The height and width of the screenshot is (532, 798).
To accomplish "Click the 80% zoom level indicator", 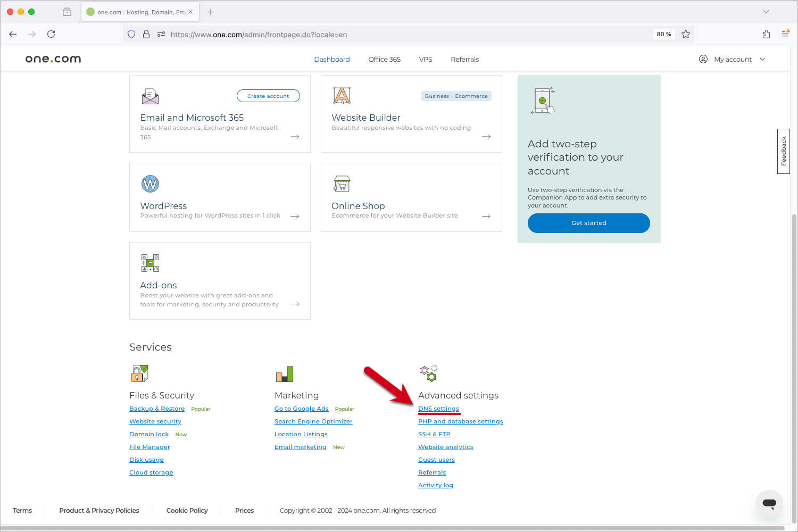I will 663,34.
